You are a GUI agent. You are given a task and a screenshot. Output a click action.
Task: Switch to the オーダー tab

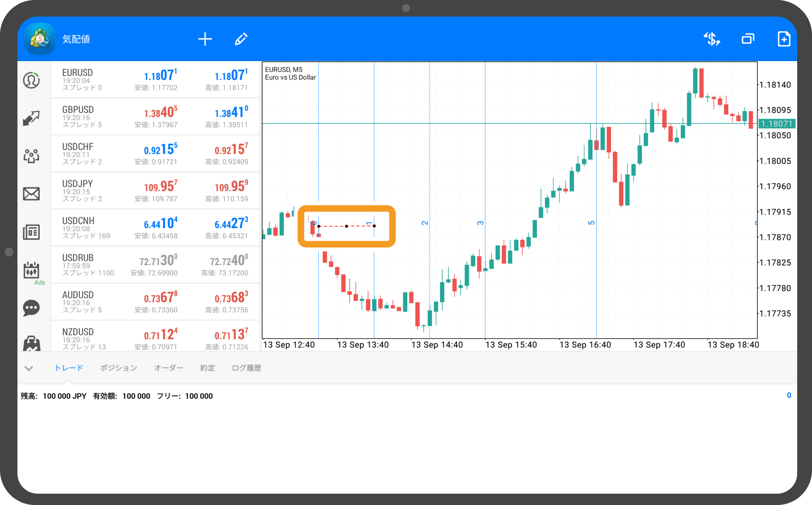pyautogui.click(x=169, y=368)
